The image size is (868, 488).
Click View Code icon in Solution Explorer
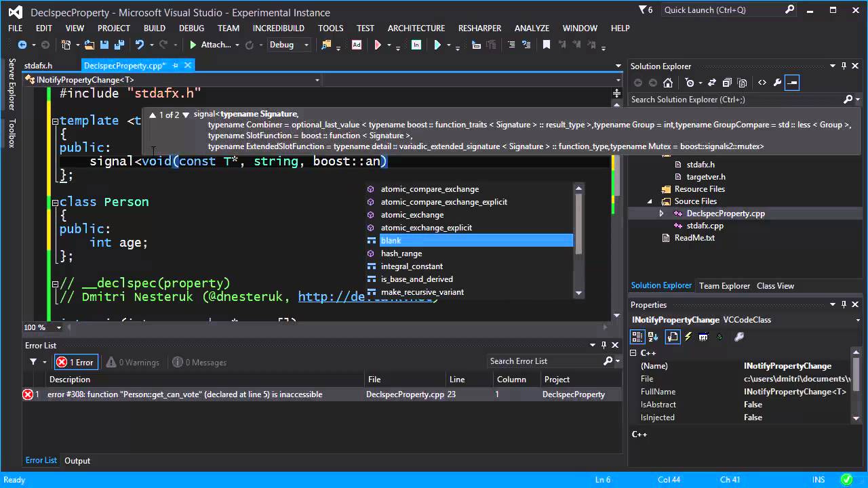coord(762,83)
